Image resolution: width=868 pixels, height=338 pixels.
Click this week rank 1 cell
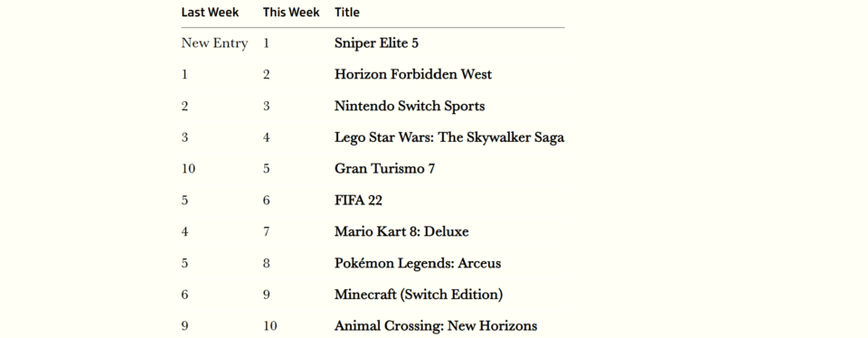[266, 43]
